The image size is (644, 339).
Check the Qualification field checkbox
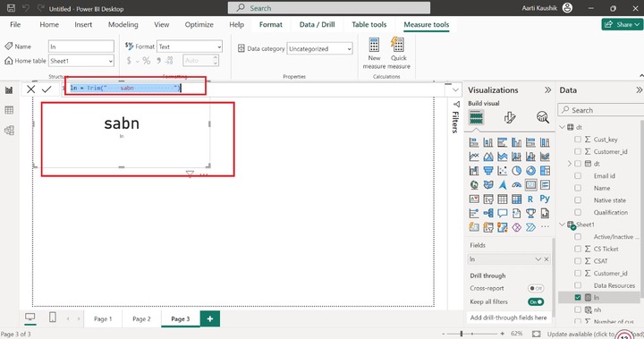tap(578, 213)
